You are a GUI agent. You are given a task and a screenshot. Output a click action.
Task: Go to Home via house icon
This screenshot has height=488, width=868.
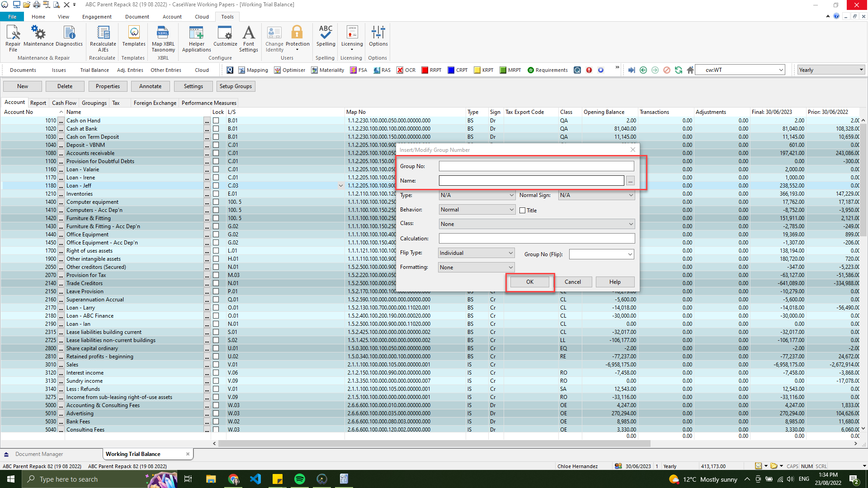tap(690, 70)
